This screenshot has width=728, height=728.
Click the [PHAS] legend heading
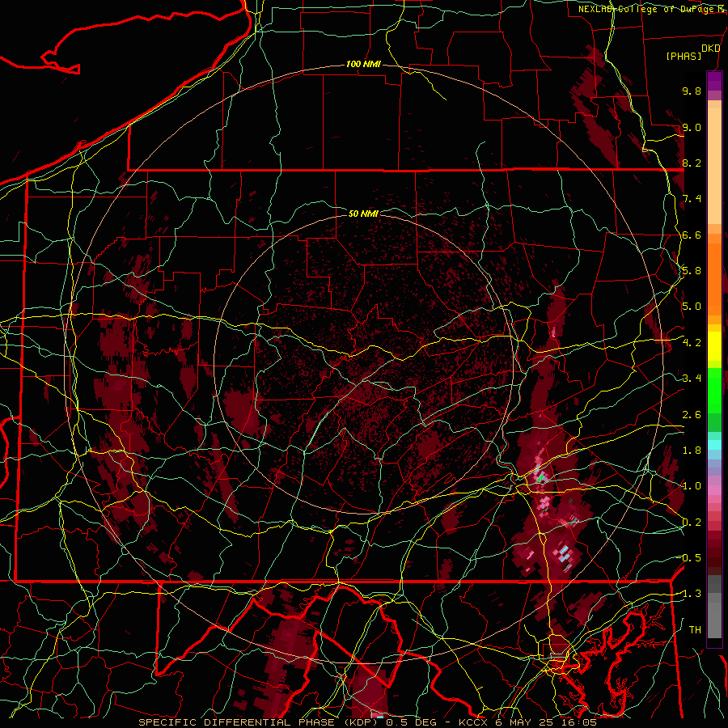(x=684, y=57)
